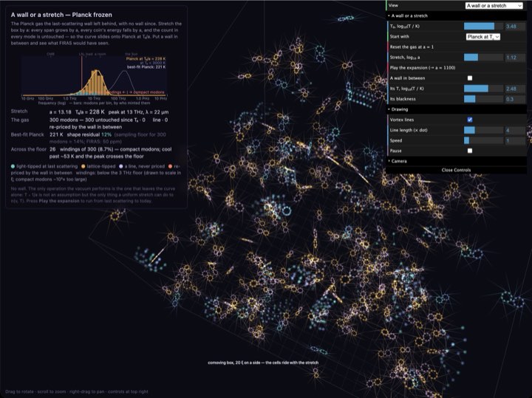Collapse the 'A wall or a stretch' folder
The height and width of the screenshot is (398, 532).
coord(457,16)
